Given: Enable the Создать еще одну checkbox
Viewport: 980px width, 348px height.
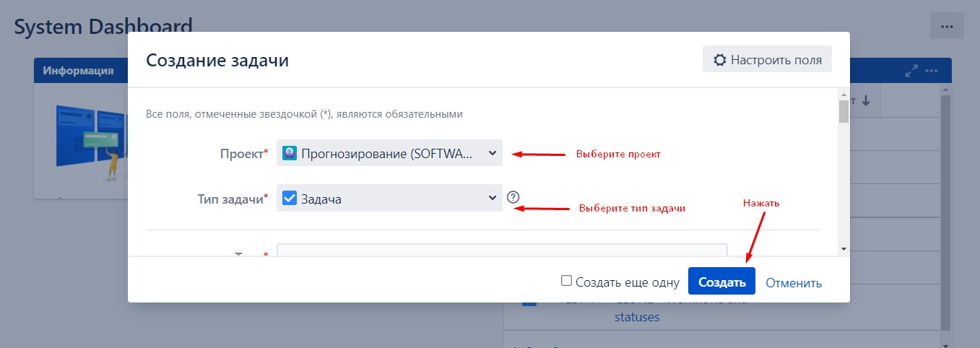Looking at the screenshot, I should (566, 281).
